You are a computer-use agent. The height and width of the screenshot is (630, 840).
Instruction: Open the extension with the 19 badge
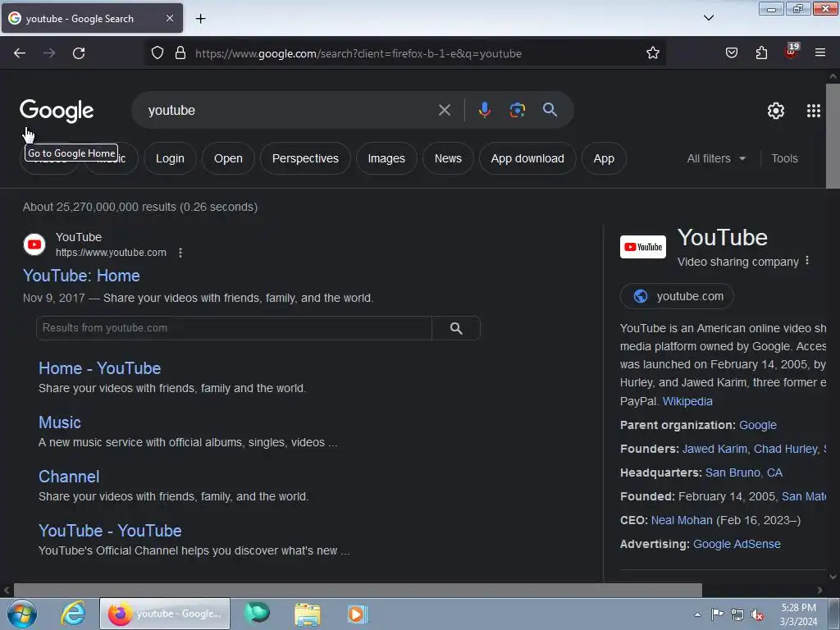point(792,51)
